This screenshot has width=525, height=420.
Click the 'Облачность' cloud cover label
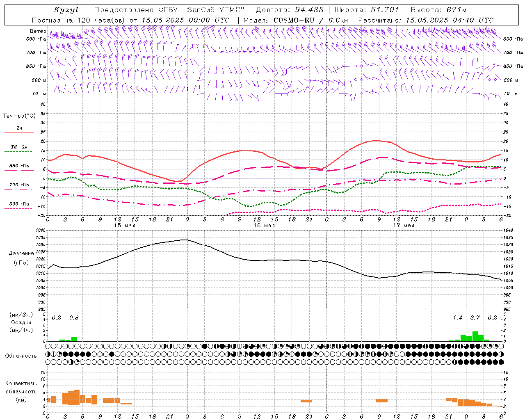tap(21, 356)
